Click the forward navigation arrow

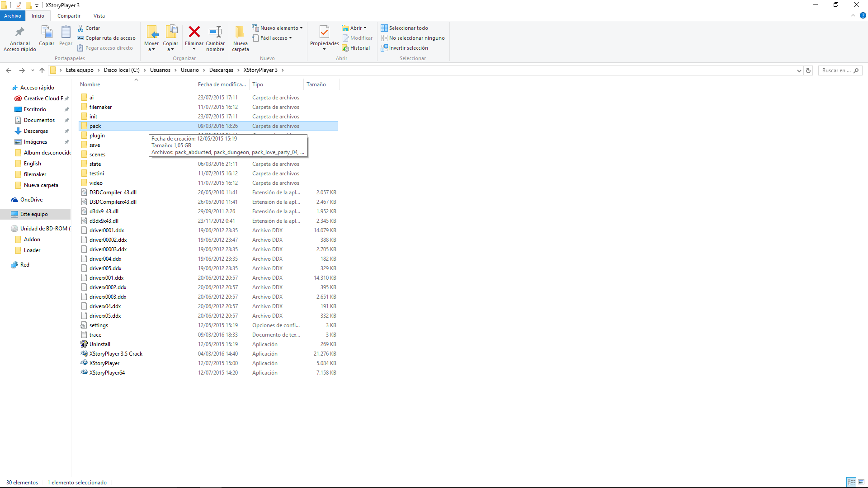[22, 70]
